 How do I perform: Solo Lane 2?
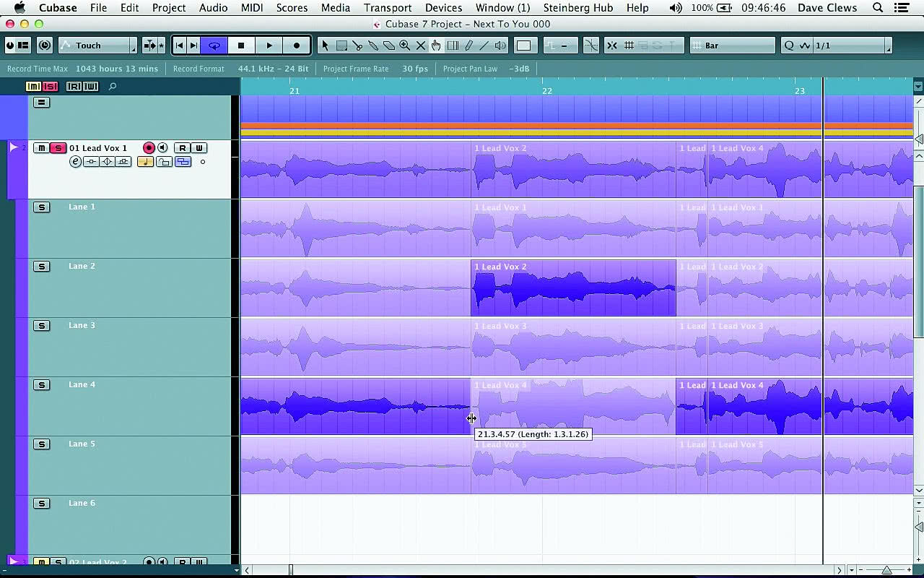[42, 267]
